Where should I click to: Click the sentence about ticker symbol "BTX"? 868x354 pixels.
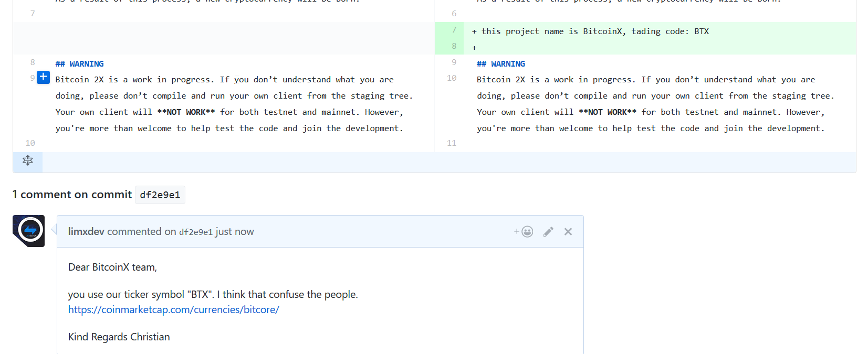click(213, 294)
